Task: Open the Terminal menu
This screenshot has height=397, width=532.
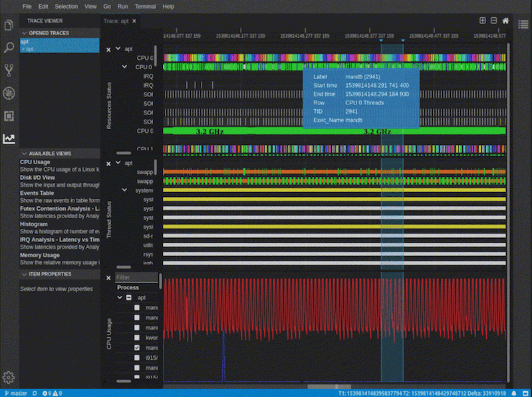Action: pyautogui.click(x=145, y=7)
